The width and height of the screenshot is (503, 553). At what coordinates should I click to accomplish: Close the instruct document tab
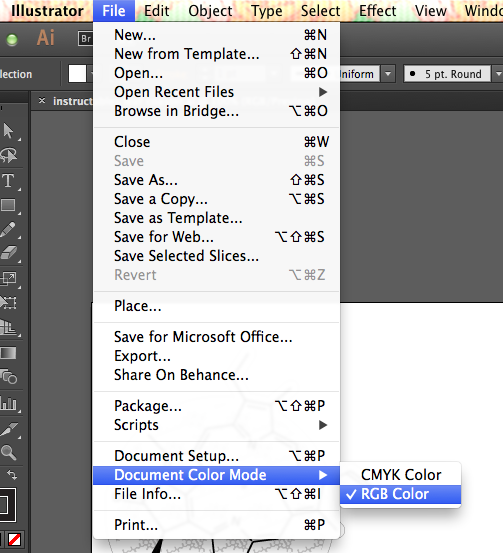coord(42,101)
